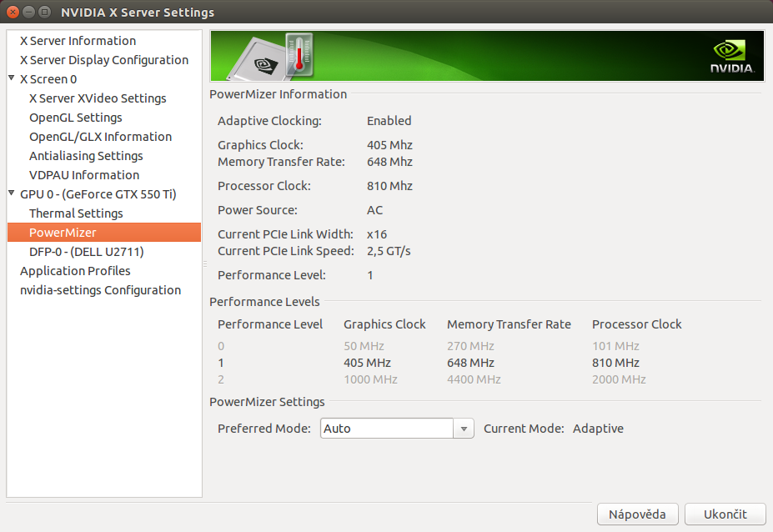Screen dimensions: 773x532
Task: Click the PCIe Link Width value x16
Action: click(x=377, y=234)
